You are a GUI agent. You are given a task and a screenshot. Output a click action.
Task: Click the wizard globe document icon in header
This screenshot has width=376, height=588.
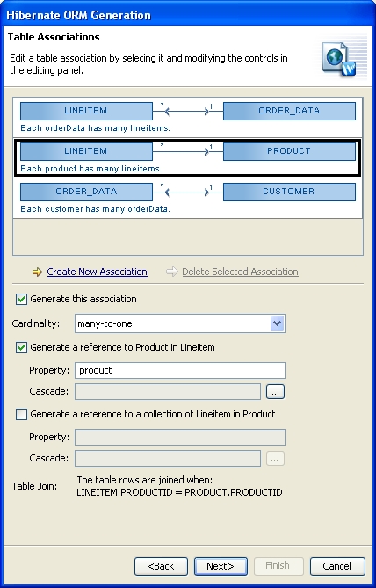click(339, 60)
